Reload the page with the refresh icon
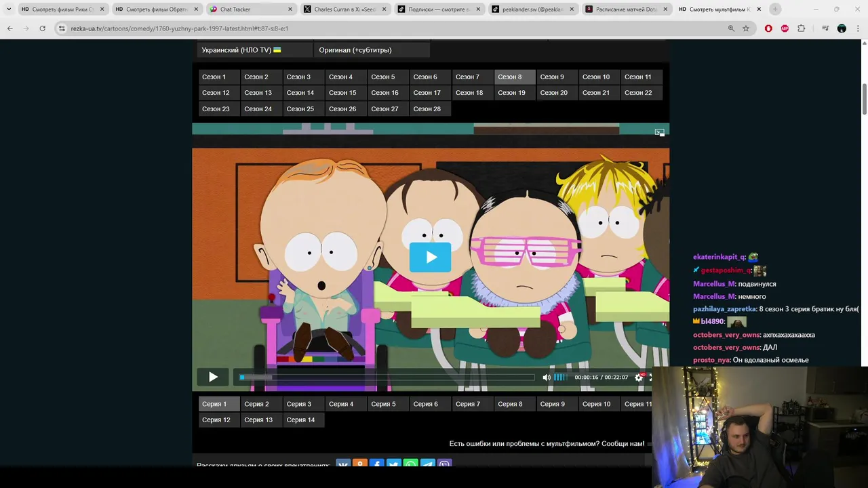Viewport: 868px width, 488px height. 42,28
